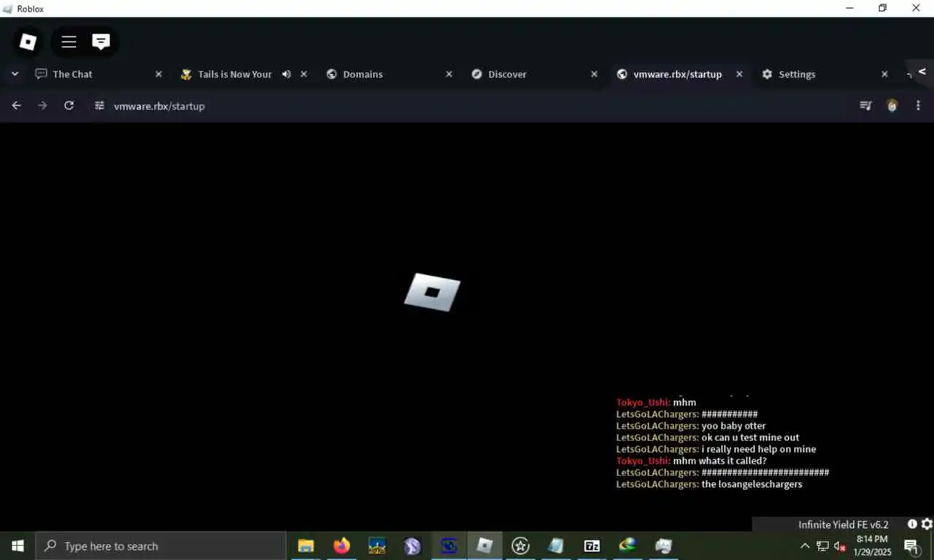Viewport: 934px width, 560px height.
Task: Open 7-Zip from the taskbar
Action: [592, 545]
